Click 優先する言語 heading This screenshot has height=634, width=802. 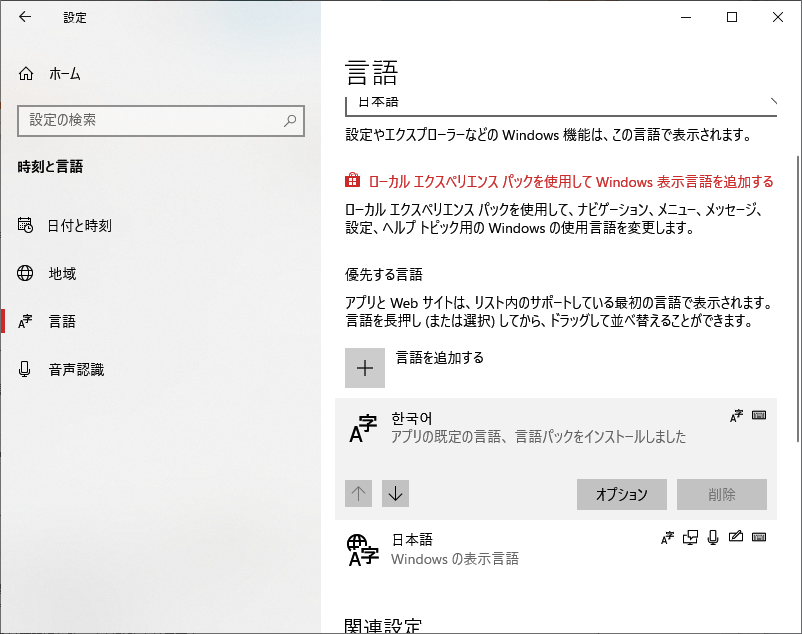click(x=384, y=275)
